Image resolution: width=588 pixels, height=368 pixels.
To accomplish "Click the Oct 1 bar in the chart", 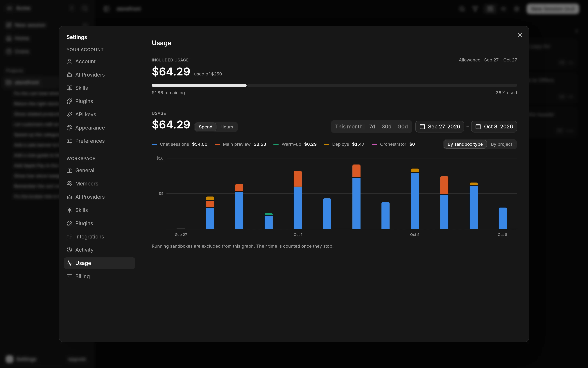I will click(298, 200).
